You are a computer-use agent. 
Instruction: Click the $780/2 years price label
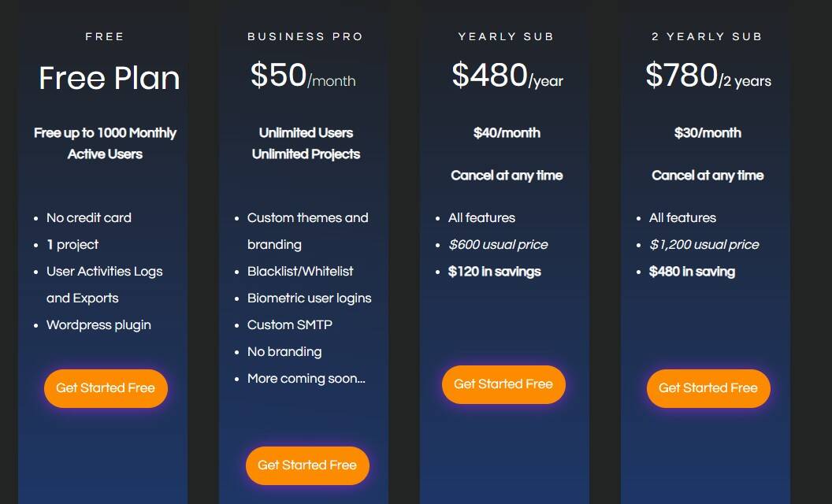[x=707, y=76]
